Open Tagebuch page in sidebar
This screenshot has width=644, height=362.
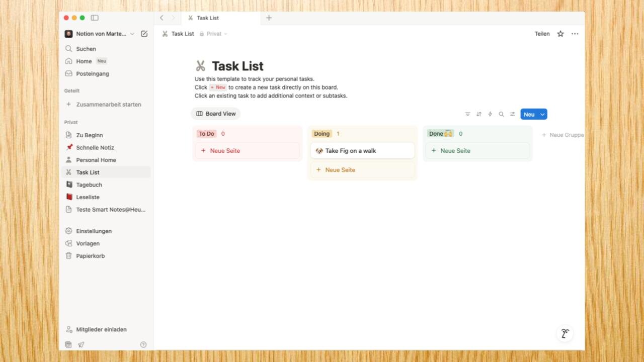click(x=89, y=185)
